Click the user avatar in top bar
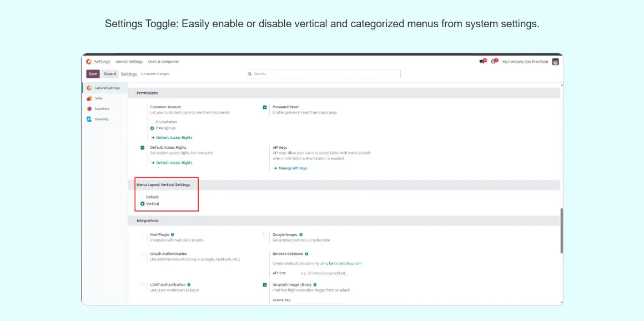The height and width of the screenshot is (321, 644). point(555,62)
